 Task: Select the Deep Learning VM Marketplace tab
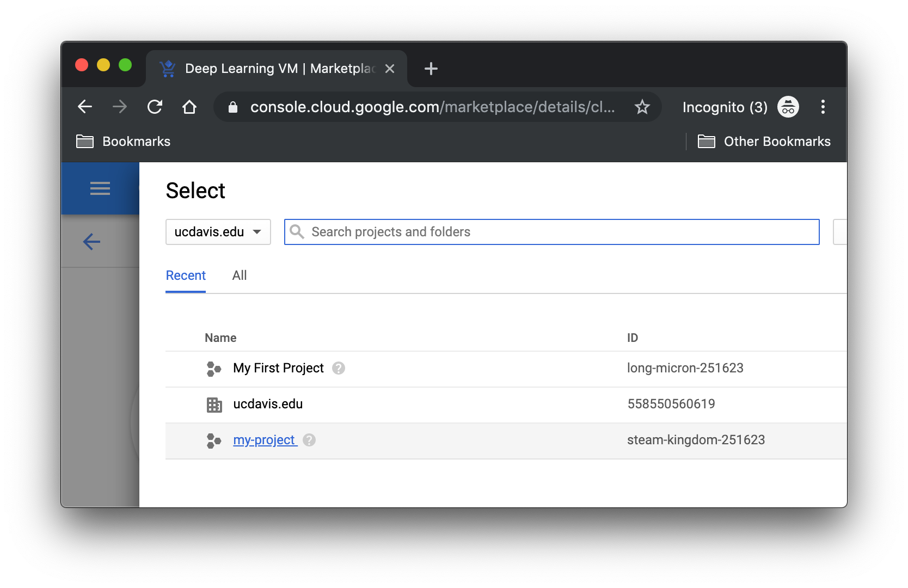277,69
